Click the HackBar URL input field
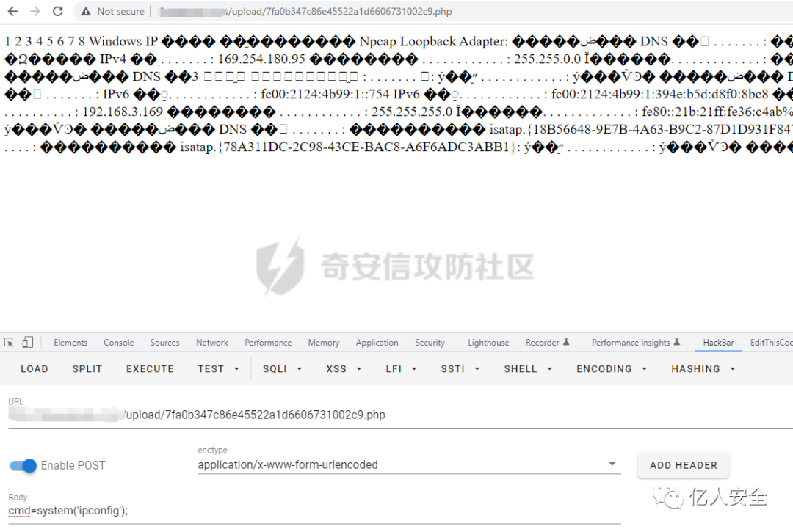Image resolution: width=793 pixels, height=532 pixels. pyautogui.click(x=401, y=415)
